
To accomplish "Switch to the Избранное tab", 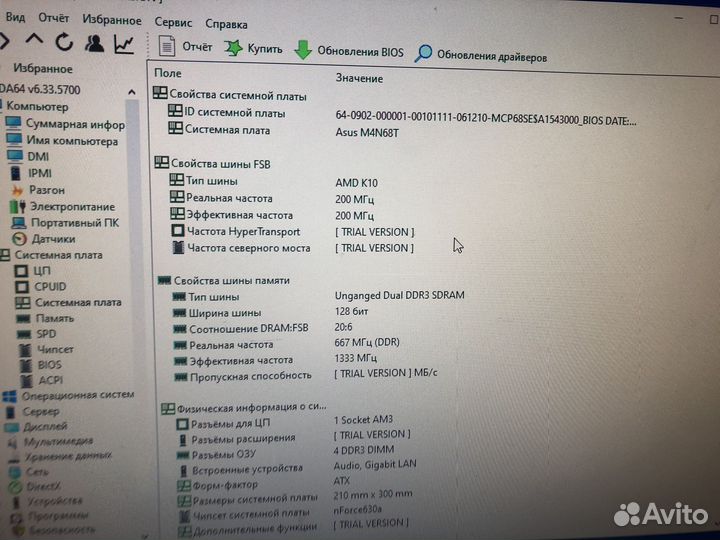I will 43,69.
